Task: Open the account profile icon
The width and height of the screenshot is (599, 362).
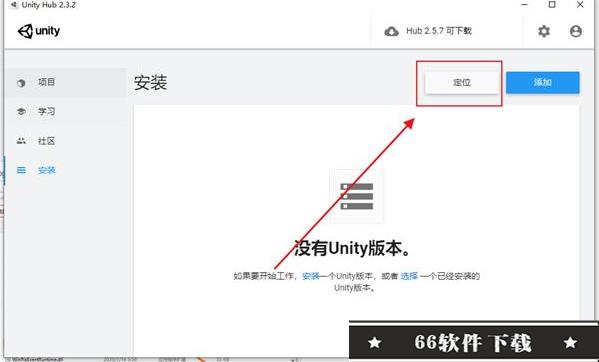Action: [576, 31]
